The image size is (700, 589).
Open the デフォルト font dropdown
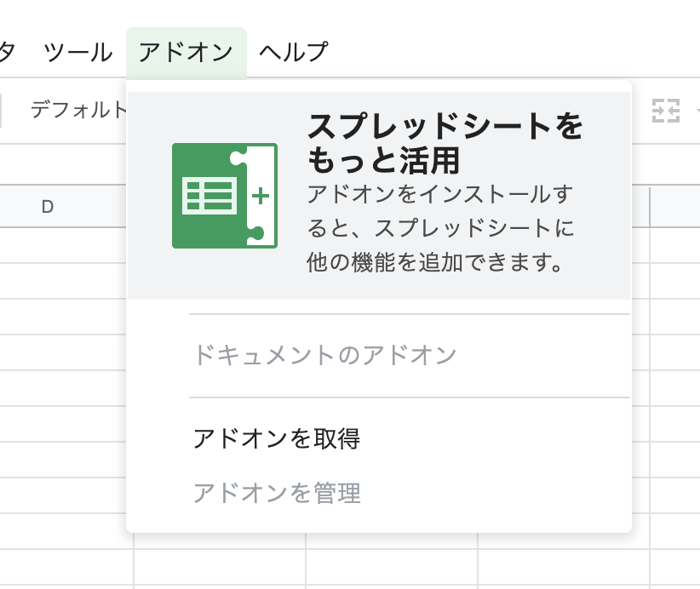(x=78, y=110)
